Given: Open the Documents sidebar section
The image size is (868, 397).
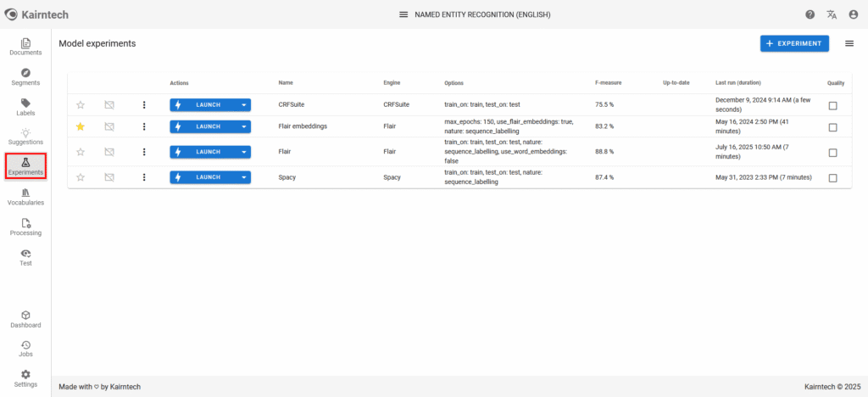Looking at the screenshot, I should click(25, 48).
